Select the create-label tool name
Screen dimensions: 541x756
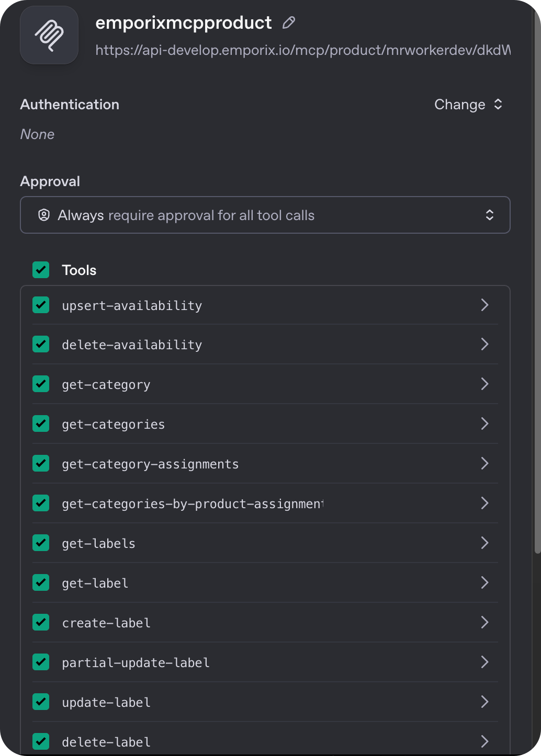(x=106, y=623)
